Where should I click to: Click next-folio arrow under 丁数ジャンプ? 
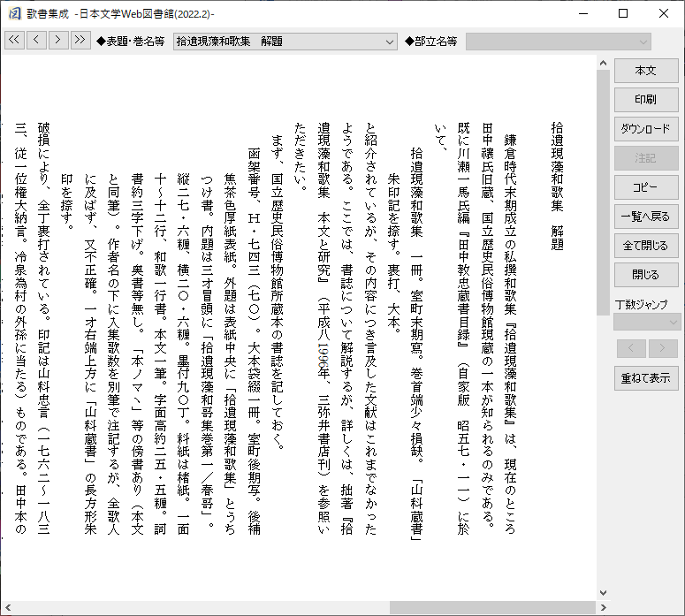pos(663,348)
